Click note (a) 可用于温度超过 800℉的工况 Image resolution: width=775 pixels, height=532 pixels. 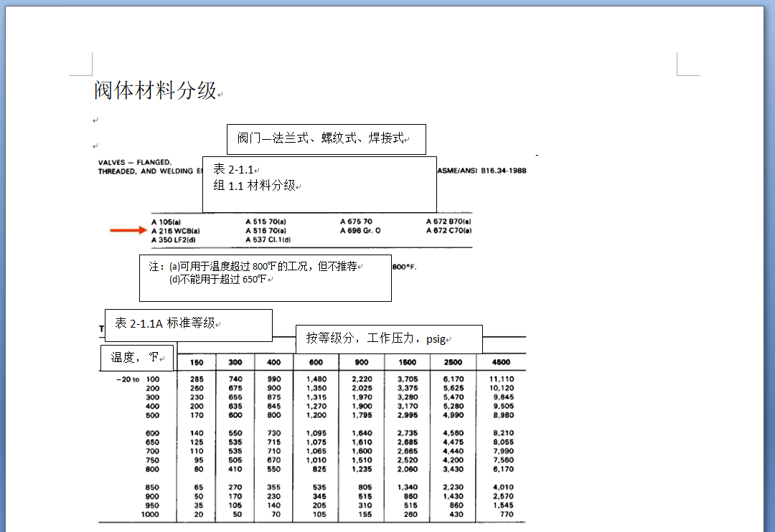click(x=263, y=266)
